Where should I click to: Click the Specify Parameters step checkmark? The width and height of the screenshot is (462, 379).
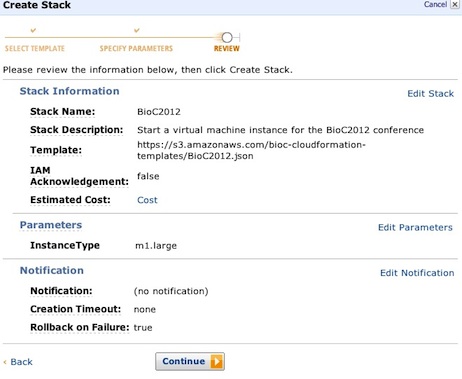pos(136,31)
